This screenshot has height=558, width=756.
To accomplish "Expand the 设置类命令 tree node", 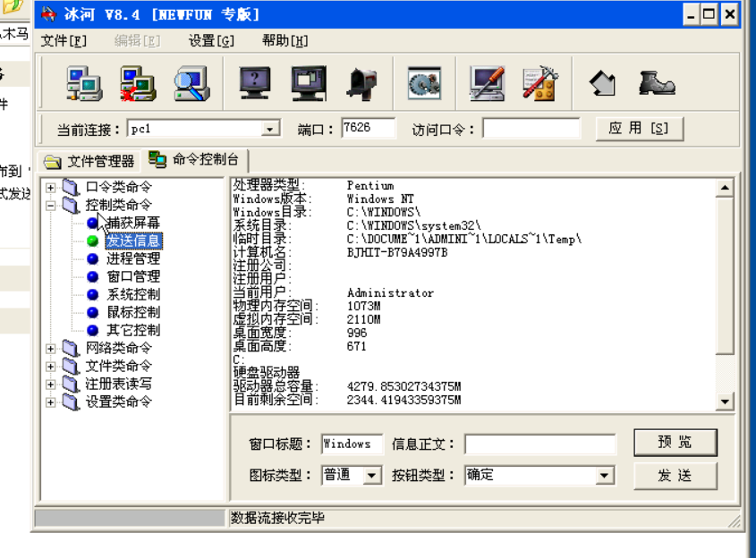I will 51,402.
